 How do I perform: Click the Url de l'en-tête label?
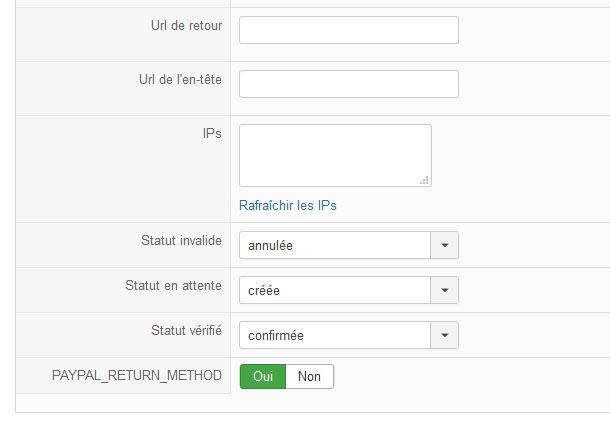[x=180, y=80]
